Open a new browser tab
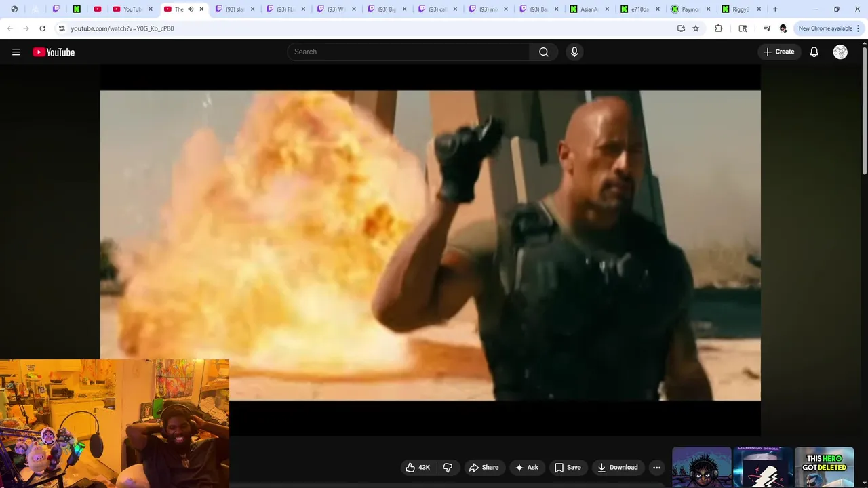This screenshot has height=488, width=868. (775, 9)
